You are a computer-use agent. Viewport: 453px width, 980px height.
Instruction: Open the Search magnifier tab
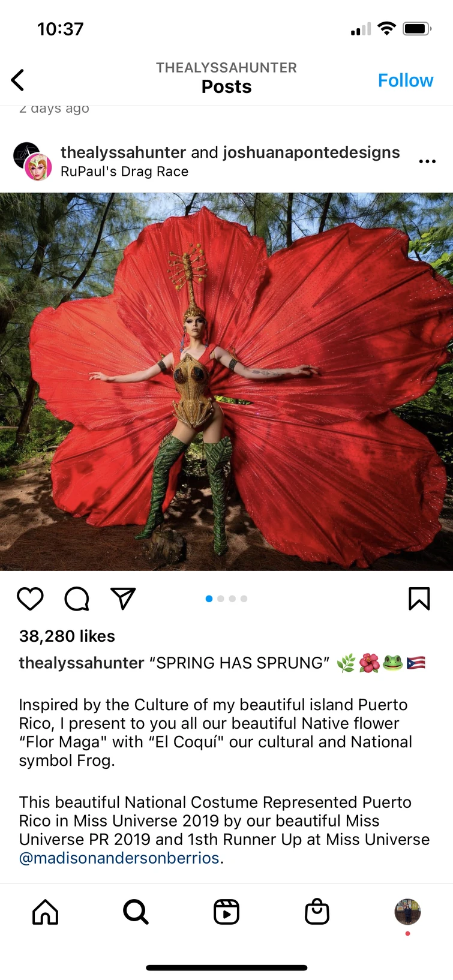(136, 912)
